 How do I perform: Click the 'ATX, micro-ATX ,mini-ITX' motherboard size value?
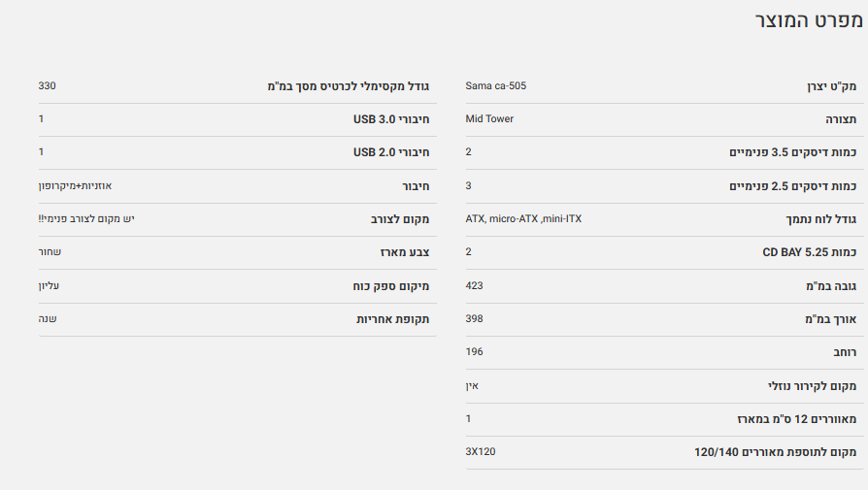tap(523, 219)
